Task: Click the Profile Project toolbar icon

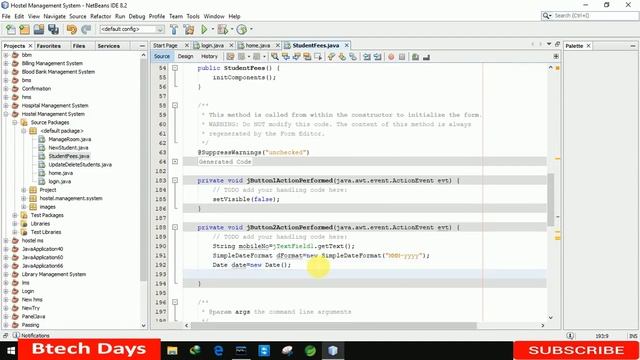Action: click(x=242, y=29)
